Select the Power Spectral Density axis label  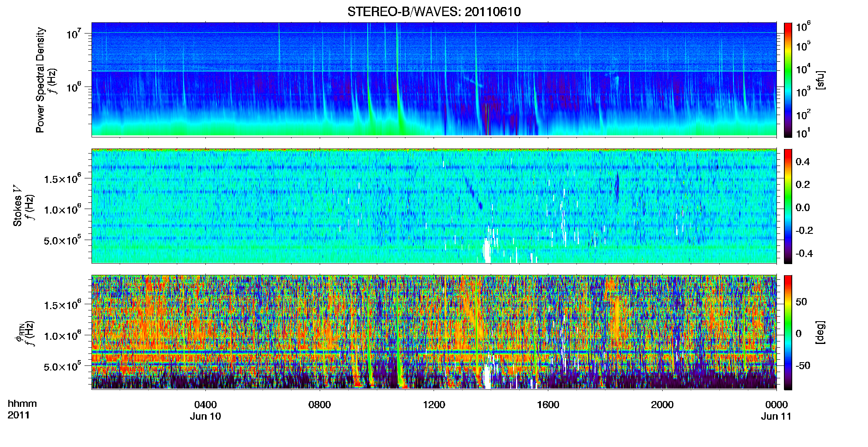point(40,80)
